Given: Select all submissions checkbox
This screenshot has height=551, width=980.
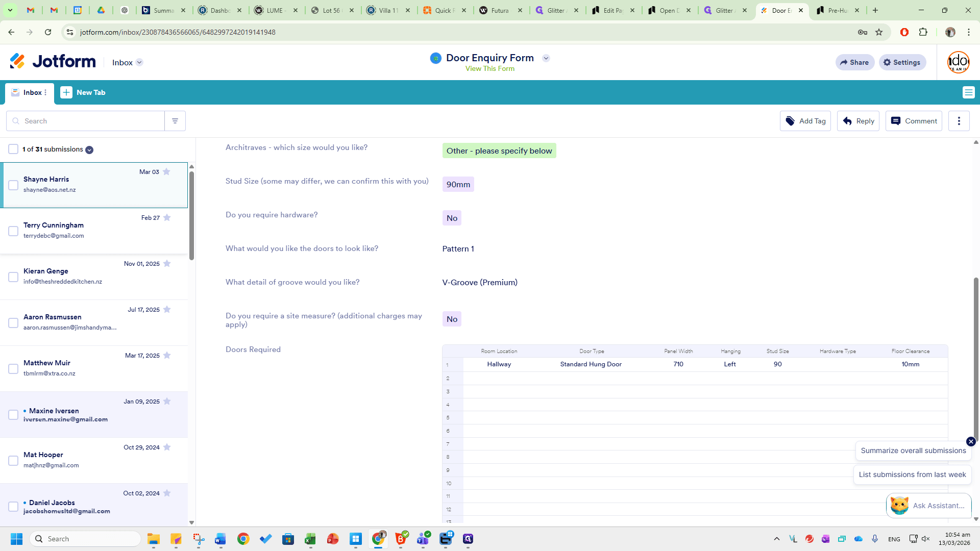Looking at the screenshot, I should pos(13,149).
